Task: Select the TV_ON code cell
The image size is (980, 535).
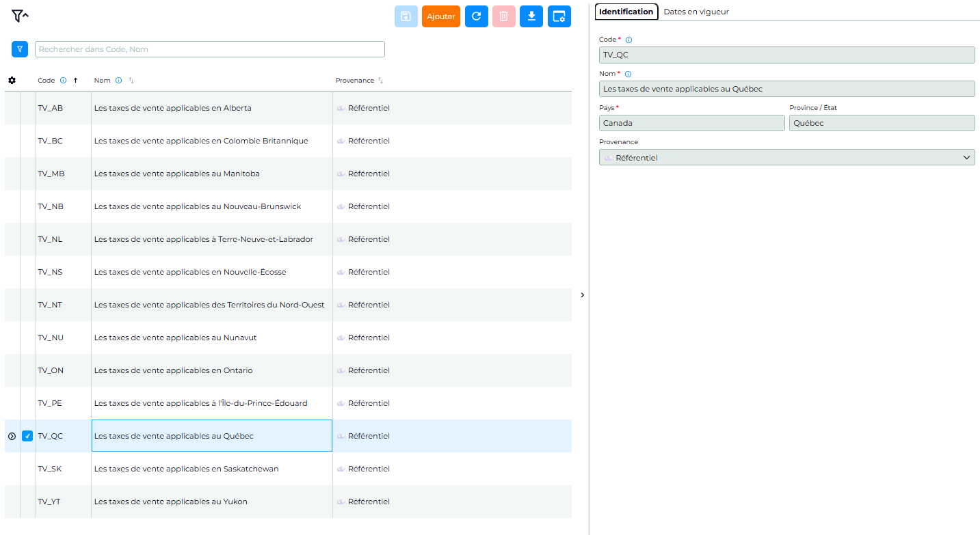Action: click(51, 370)
